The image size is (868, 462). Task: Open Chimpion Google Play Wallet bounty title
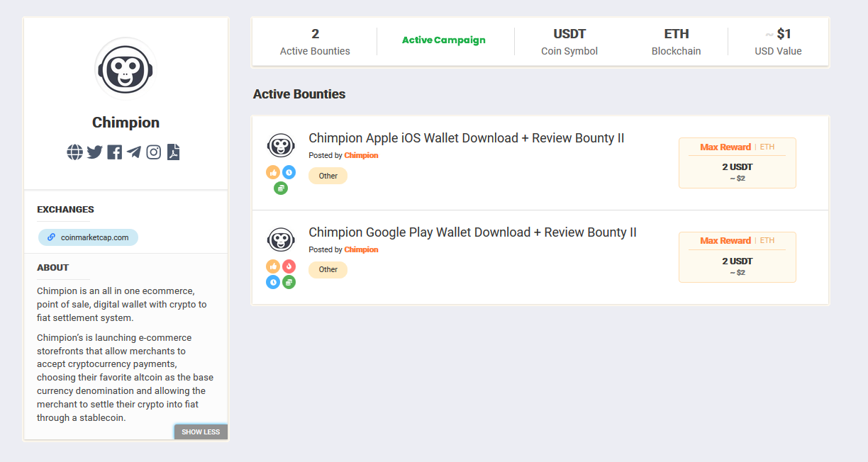pos(472,232)
